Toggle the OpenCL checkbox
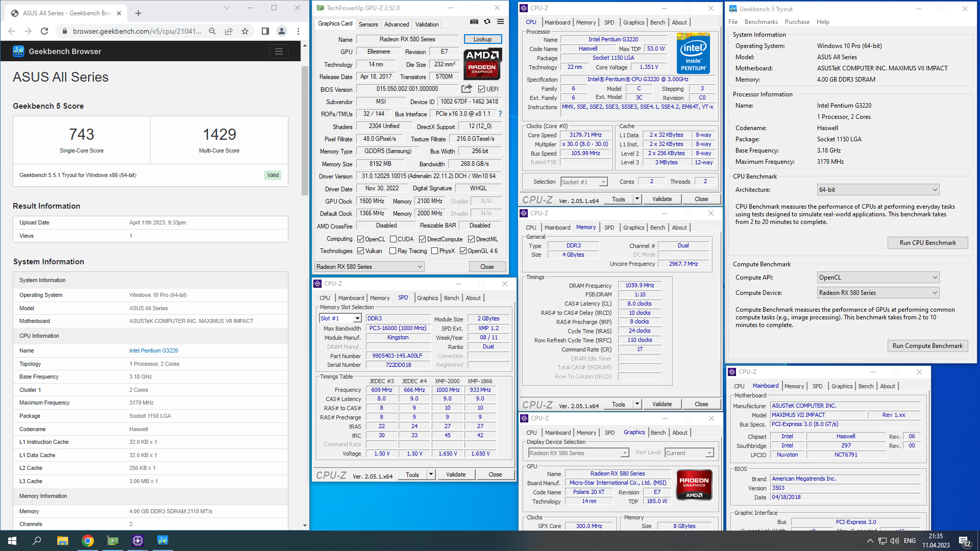The height and width of the screenshot is (551, 980). coord(360,239)
